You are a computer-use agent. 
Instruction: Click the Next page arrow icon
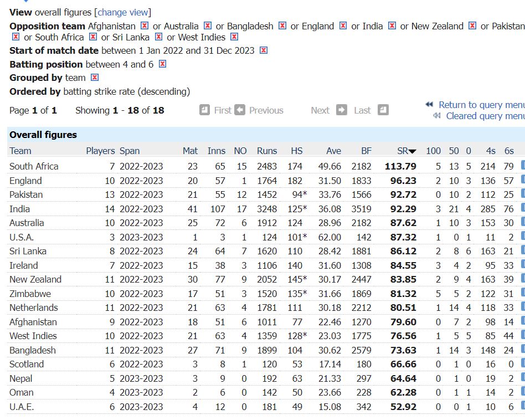tap(342, 110)
